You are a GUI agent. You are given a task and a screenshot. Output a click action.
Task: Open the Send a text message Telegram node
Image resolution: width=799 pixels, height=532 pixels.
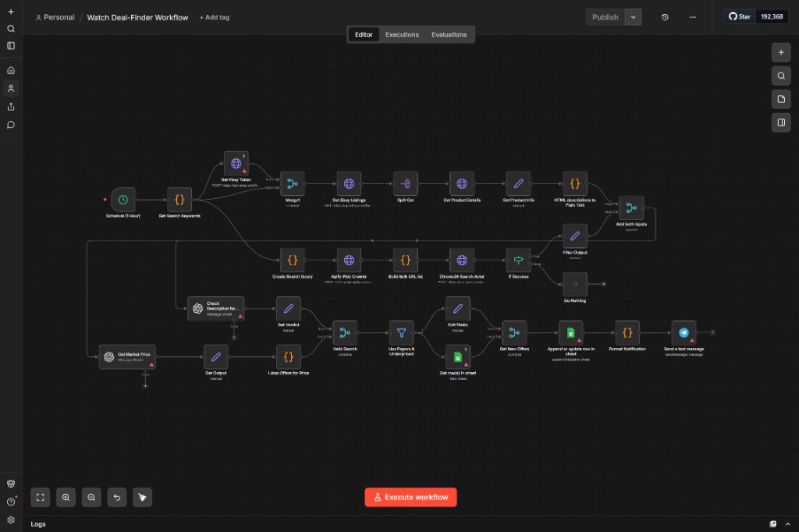point(684,333)
